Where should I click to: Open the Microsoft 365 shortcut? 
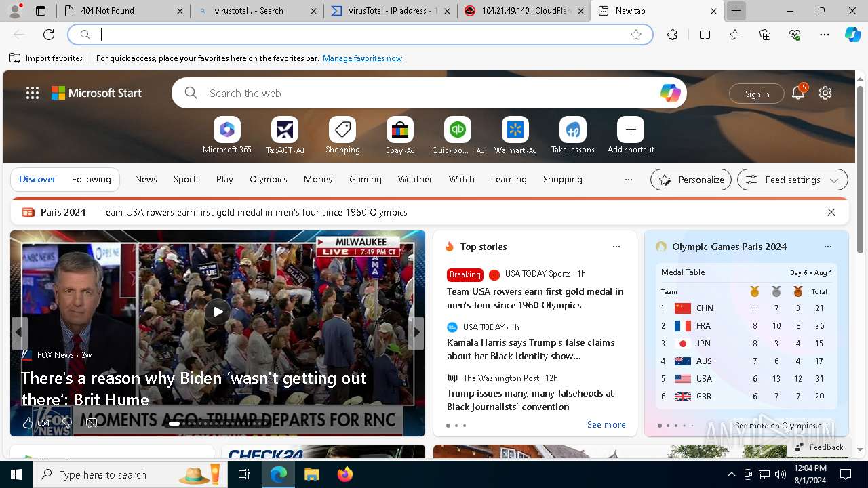coord(227,136)
